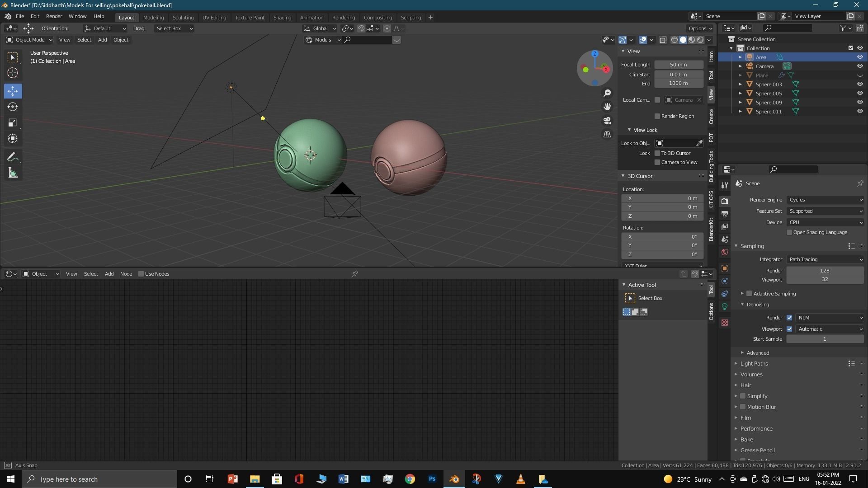Image resolution: width=868 pixels, height=488 pixels.
Task: Toggle Use Nodes checkbox
Action: pyautogui.click(x=141, y=274)
